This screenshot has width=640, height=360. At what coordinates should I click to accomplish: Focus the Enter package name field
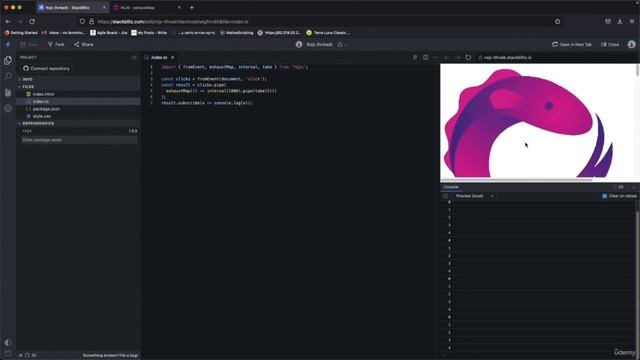coord(79,140)
